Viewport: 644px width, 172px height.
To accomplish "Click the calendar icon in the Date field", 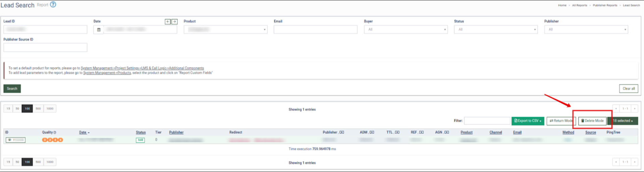I will click(99, 30).
